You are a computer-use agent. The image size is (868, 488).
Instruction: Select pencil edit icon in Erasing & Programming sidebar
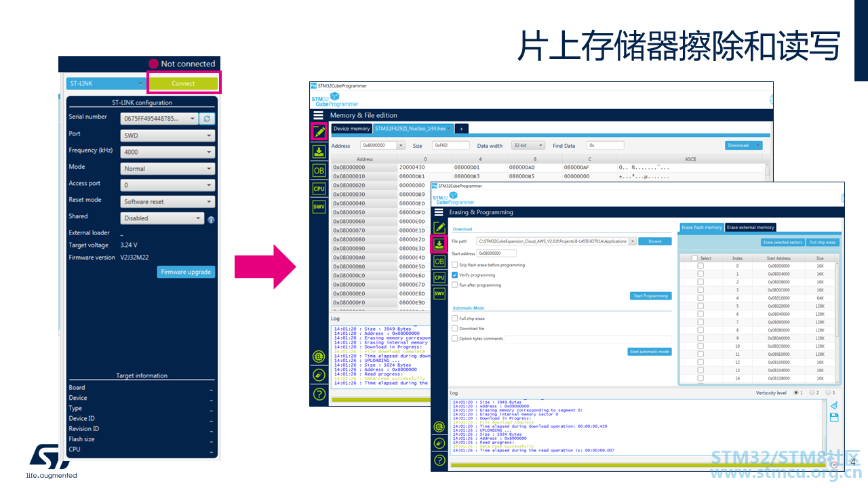click(x=439, y=227)
